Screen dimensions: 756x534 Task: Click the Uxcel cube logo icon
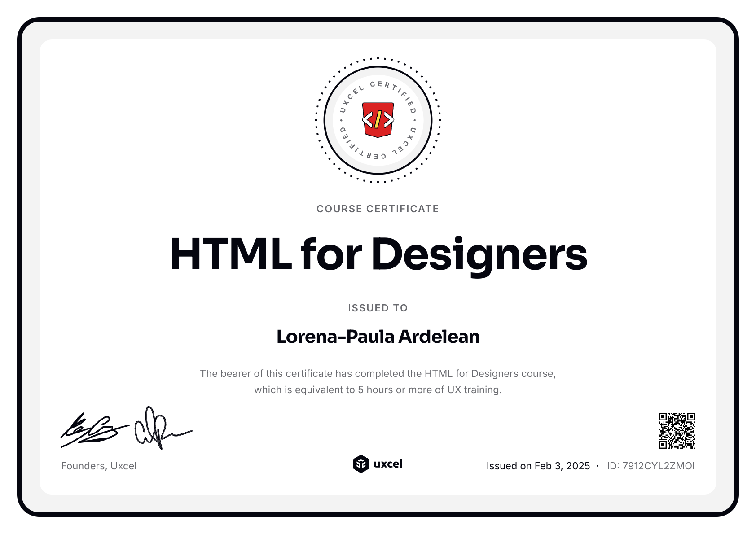(x=360, y=464)
